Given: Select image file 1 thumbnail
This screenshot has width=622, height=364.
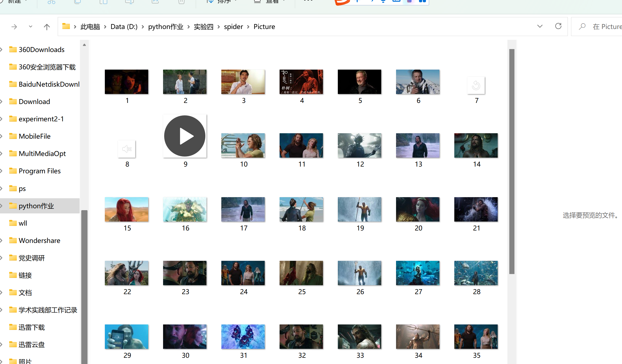Looking at the screenshot, I should coord(127,82).
